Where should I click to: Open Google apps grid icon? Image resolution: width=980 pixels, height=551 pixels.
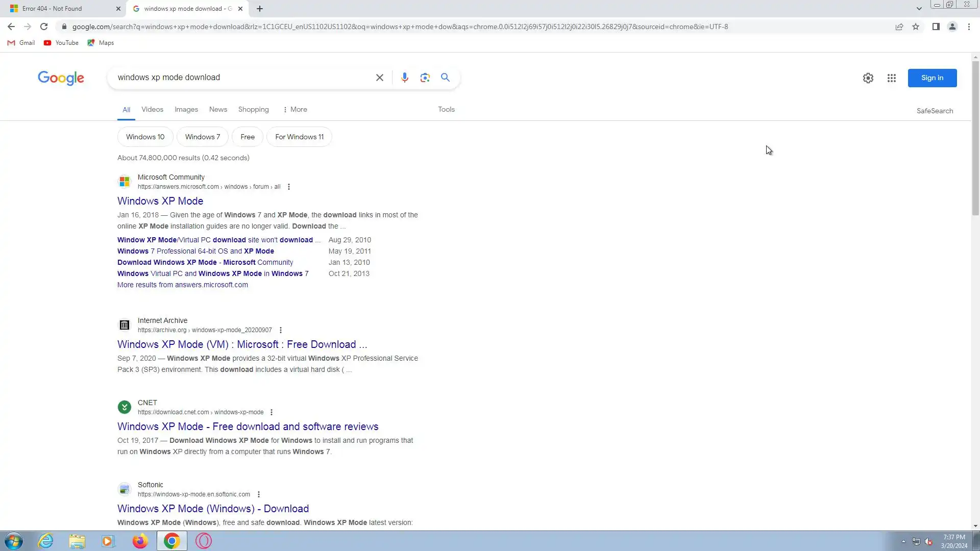tap(891, 78)
